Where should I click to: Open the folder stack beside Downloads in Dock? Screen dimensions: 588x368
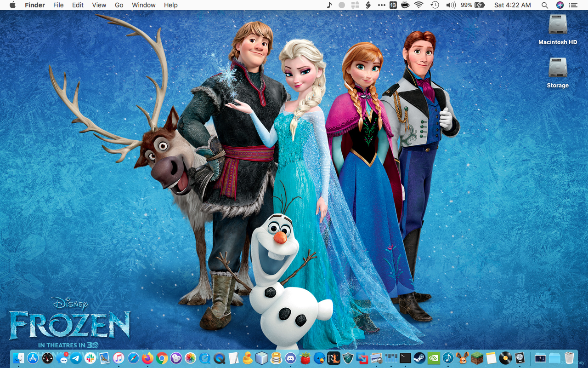tap(541, 358)
